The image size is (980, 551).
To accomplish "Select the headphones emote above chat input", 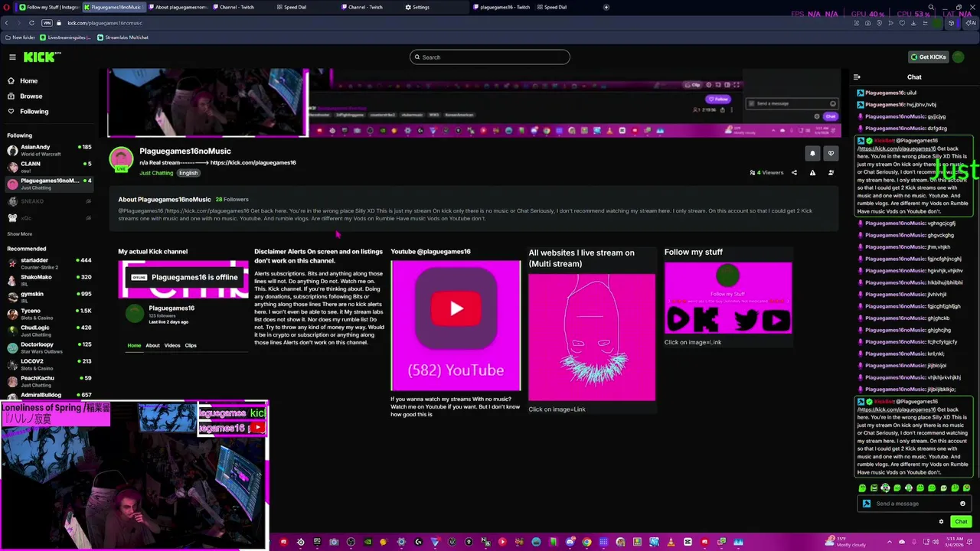I will [x=885, y=488].
